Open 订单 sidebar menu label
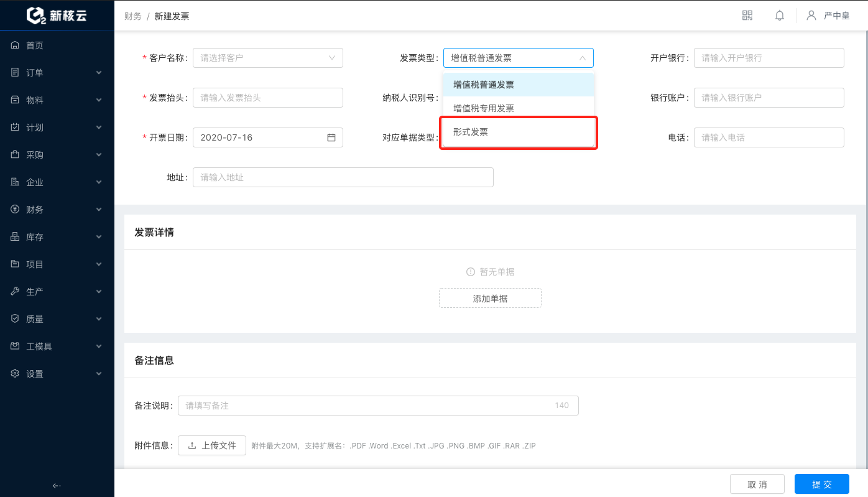The image size is (868, 497). coord(35,73)
